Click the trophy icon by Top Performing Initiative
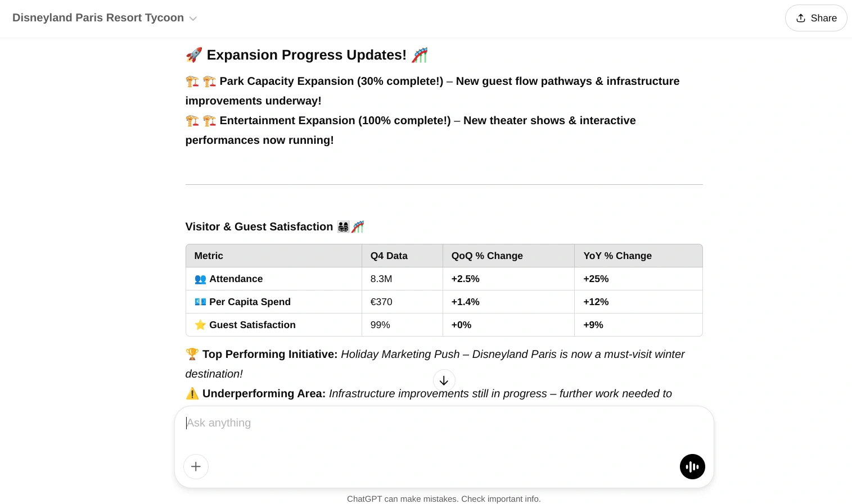Image resolution: width=852 pixels, height=504 pixels. click(192, 354)
